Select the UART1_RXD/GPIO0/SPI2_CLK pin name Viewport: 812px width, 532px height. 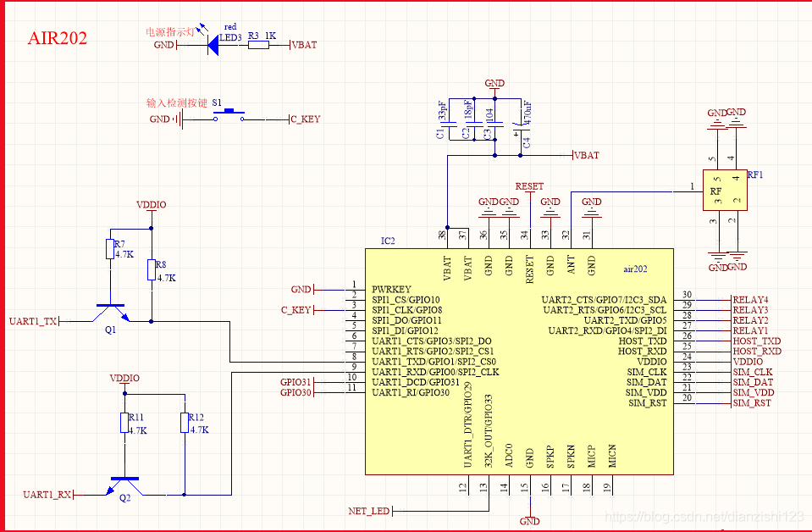(x=435, y=372)
